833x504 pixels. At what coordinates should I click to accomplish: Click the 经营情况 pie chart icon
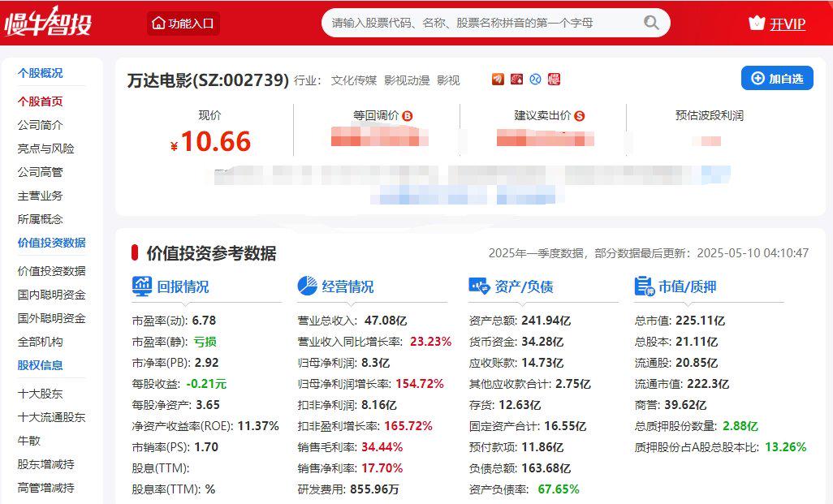coord(307,286)
